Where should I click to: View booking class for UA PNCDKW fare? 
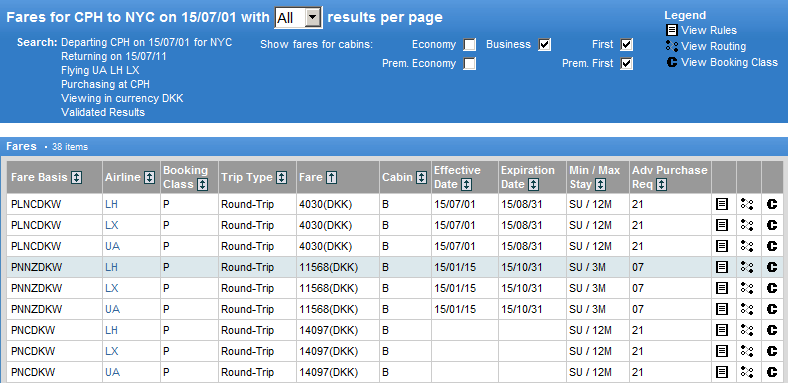coord(771,372)
